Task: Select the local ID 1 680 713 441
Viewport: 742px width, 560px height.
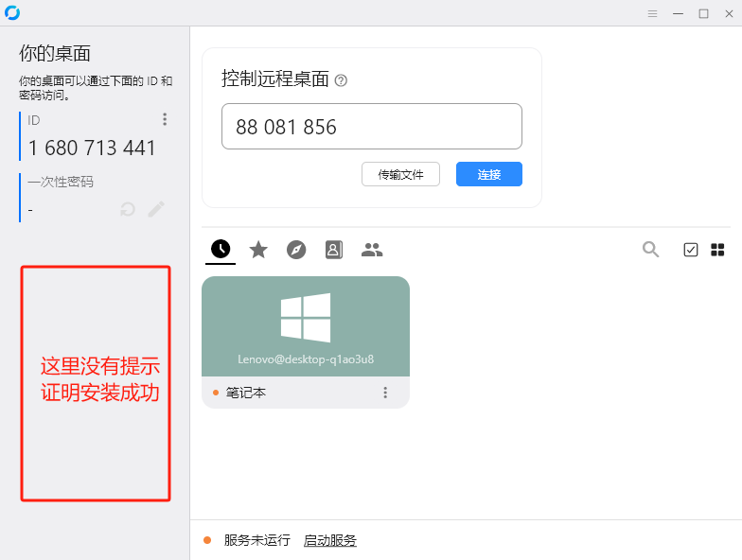Action: 92,148
